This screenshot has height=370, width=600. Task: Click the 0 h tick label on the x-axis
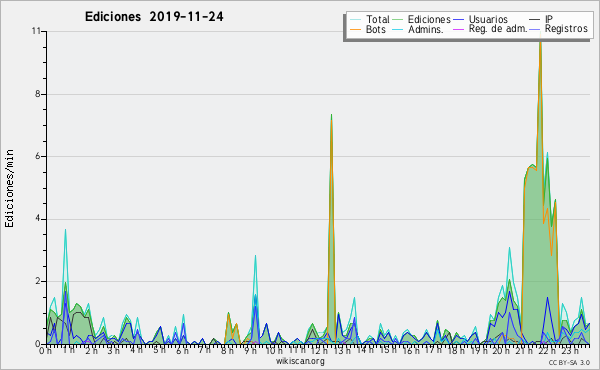click(x=45, y=351)
